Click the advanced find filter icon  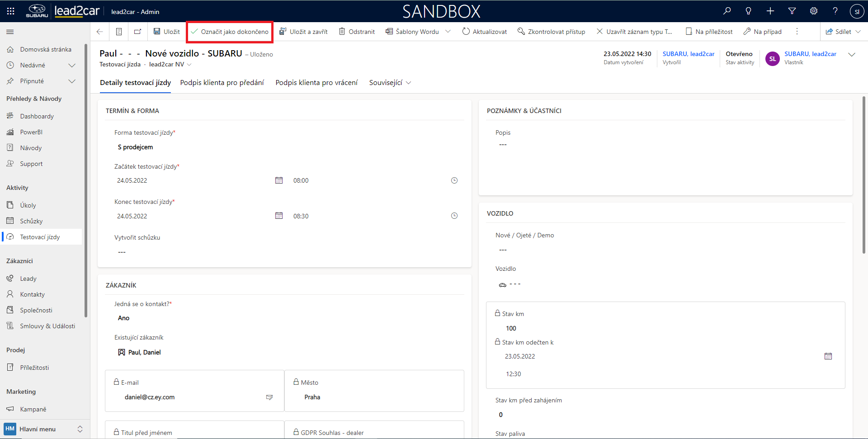tap(792, 11)
